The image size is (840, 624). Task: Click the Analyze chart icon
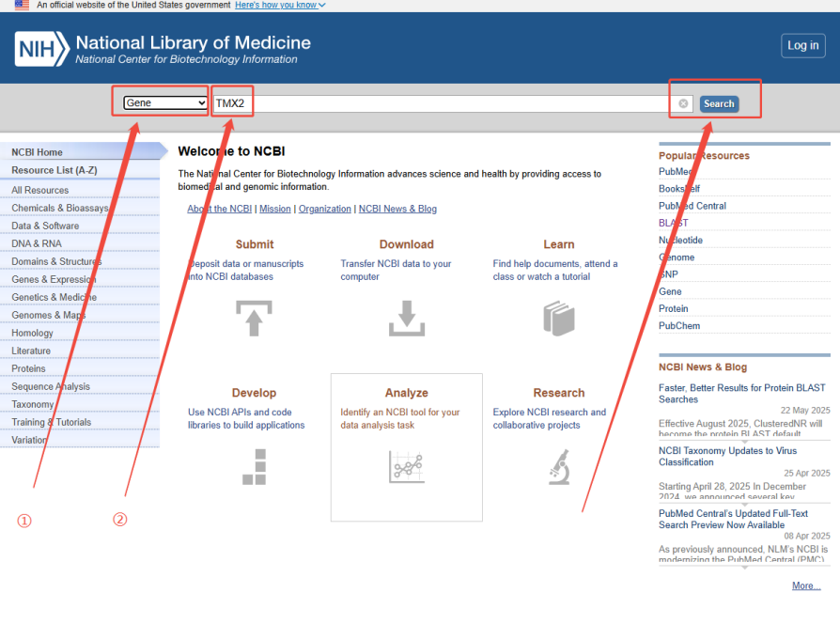coord(407,466)
